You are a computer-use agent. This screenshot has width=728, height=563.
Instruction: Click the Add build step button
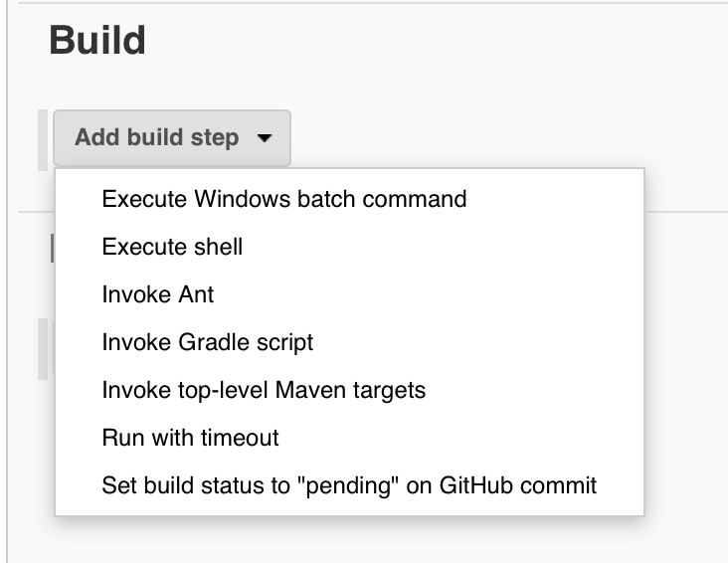point(156,138)
